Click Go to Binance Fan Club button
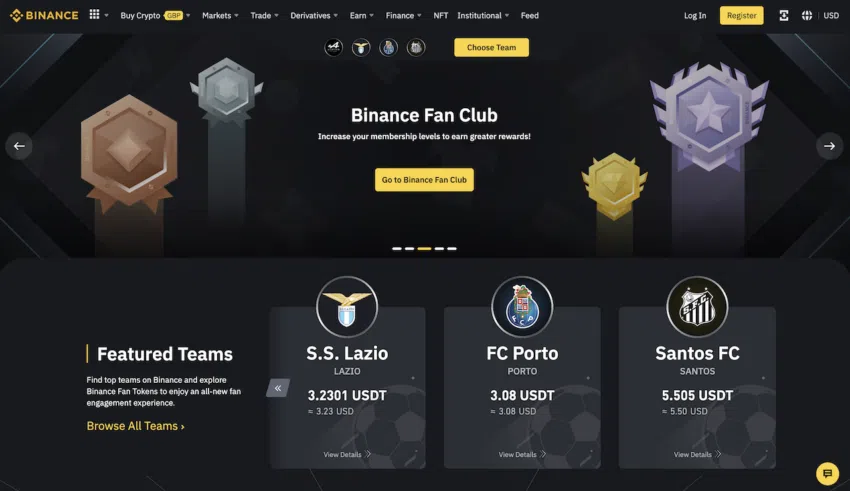This screenshot has height=491, width=850. pos(424,180)
